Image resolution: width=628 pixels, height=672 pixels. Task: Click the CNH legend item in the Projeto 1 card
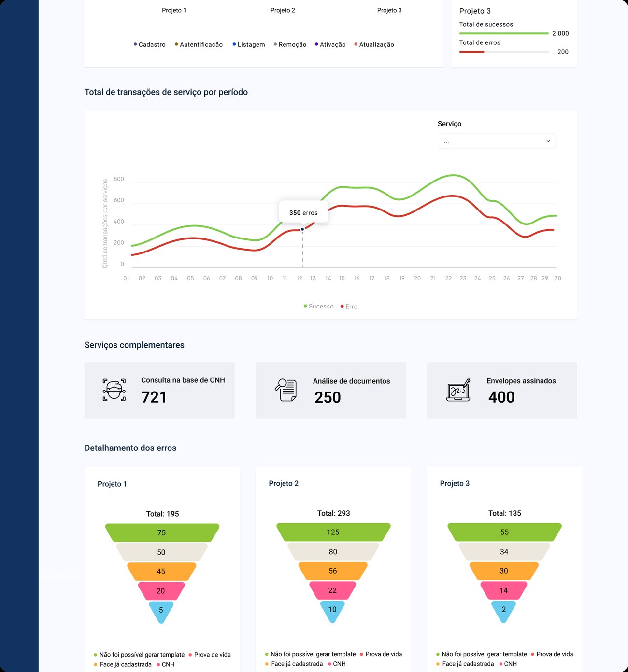coord(165,664)
